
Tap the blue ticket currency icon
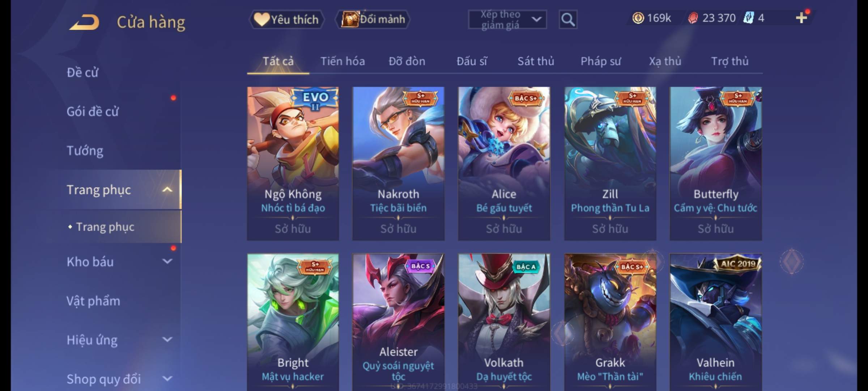tap(748, 18)
